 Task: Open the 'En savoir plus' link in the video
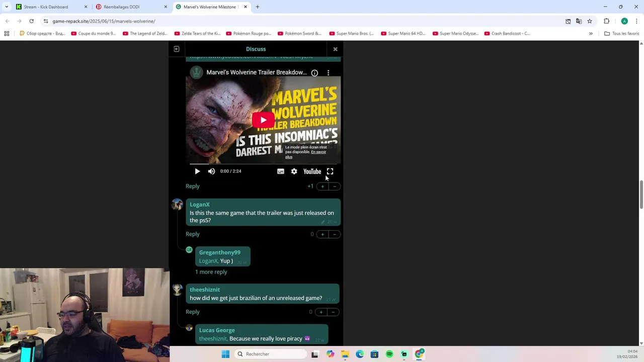pyautogui.click(x=305, y=154)
